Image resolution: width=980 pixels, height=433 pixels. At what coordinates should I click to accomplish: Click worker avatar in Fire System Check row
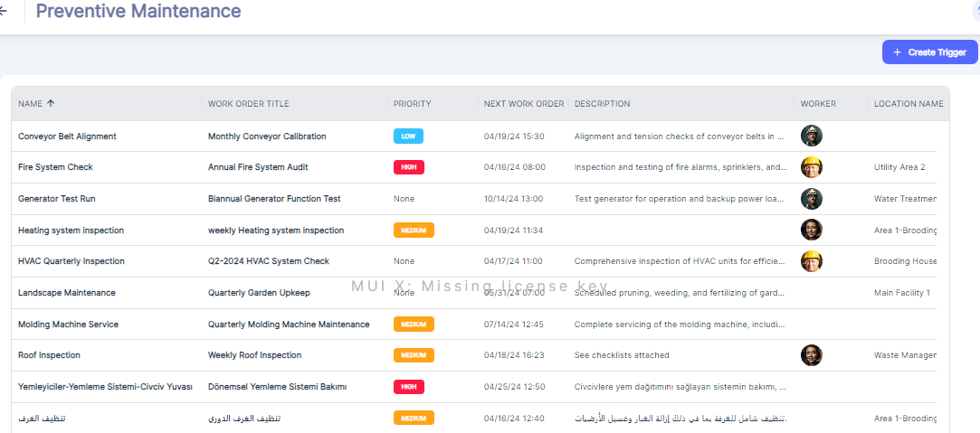pyautogui.click(x=812, y=167)
